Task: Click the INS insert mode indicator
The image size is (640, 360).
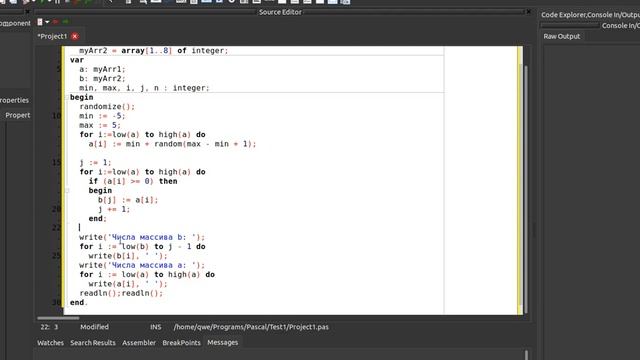Action: click(156, 327)
